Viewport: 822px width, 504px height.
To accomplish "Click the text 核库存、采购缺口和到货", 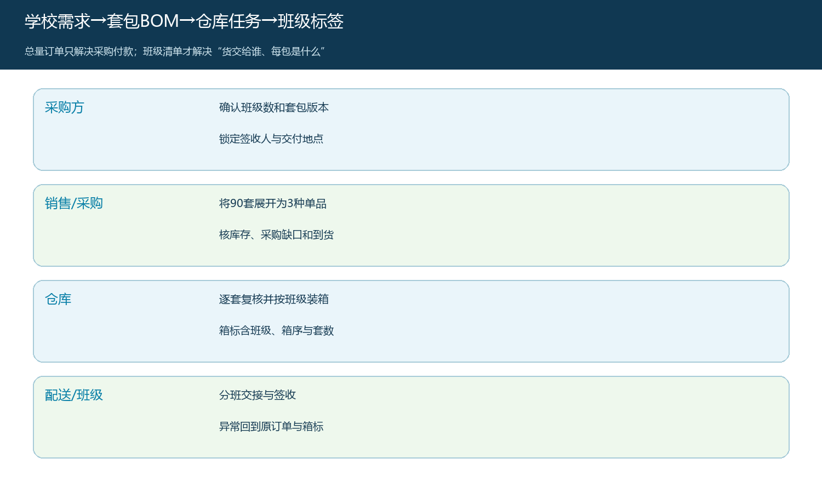I will click(276, 234).
